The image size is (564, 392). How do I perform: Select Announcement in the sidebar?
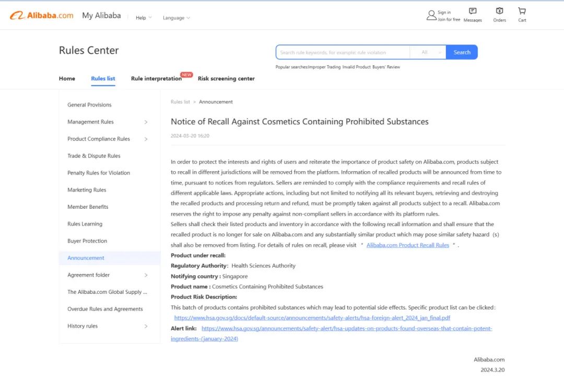[110, 258]
